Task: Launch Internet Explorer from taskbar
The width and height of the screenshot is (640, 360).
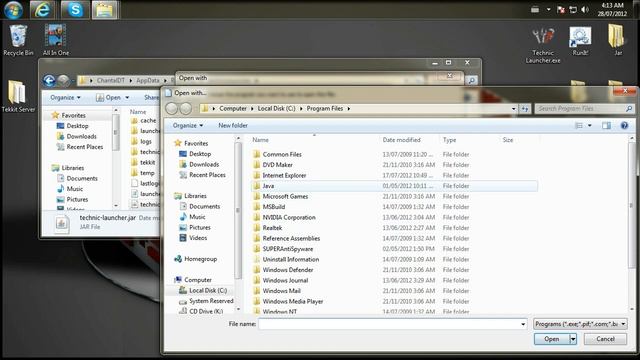Action: tap(42, 10)
